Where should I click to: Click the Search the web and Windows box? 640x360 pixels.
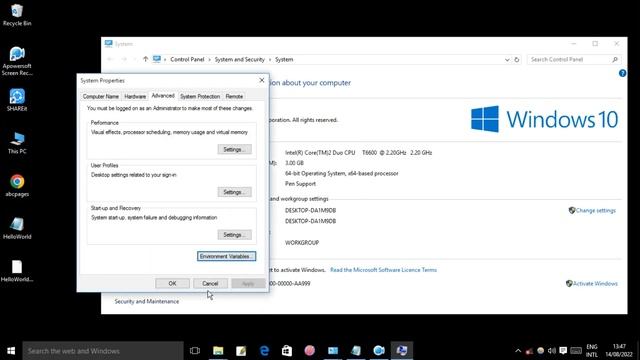tap(103, 351)
